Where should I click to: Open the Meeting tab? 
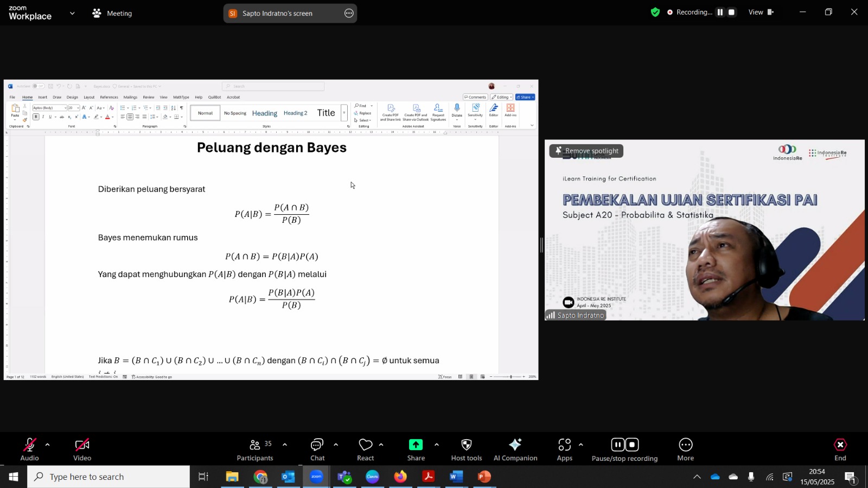pos(112,13)
